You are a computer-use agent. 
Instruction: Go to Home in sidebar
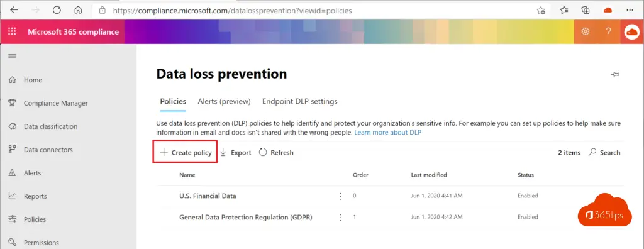[x=33, y=80]
